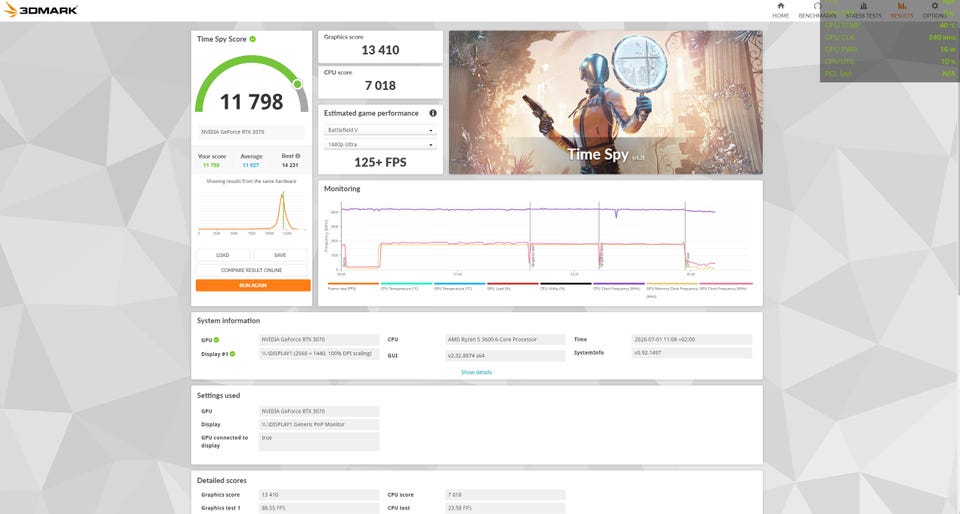
Task: Click the info icon next to Best score
Action: pos(298,156)
